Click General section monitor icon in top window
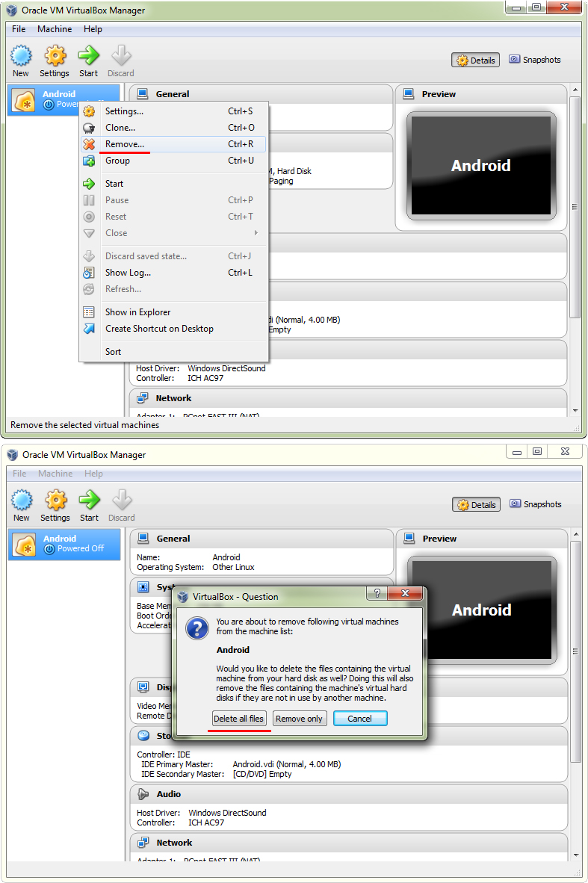 [143, 94]
